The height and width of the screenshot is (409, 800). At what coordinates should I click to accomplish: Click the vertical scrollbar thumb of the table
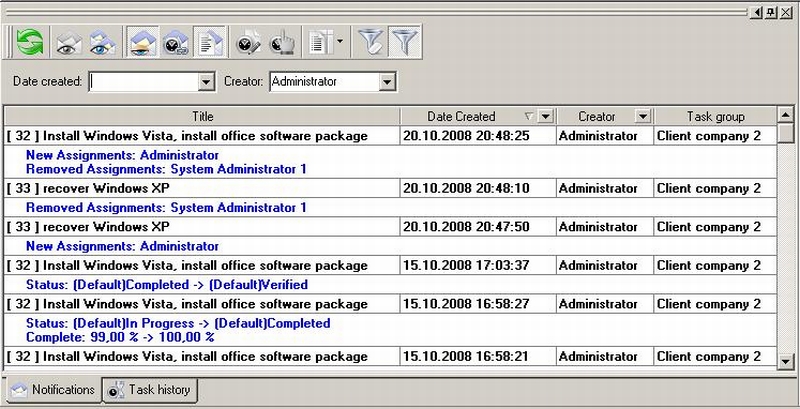coord(786,133)
